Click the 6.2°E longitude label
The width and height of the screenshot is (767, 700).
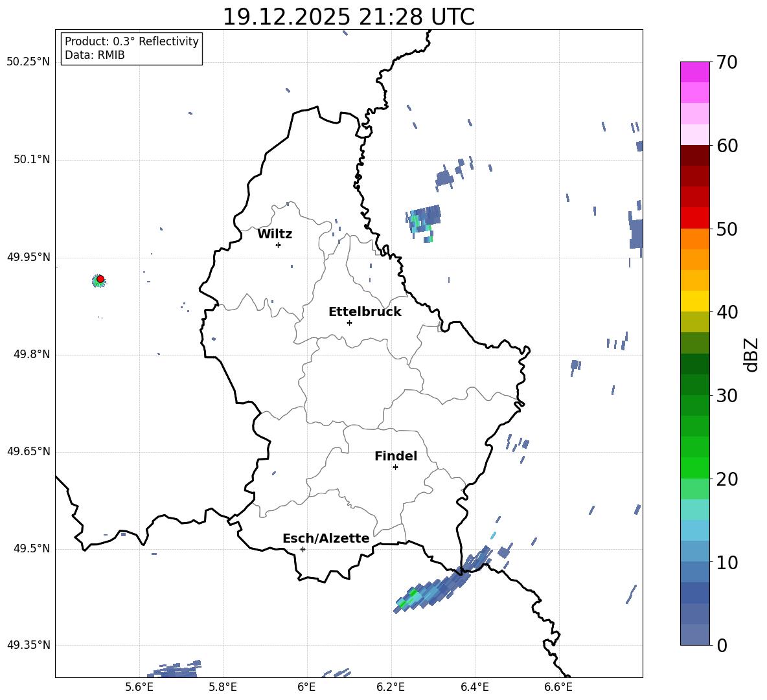tap(391, 687)
